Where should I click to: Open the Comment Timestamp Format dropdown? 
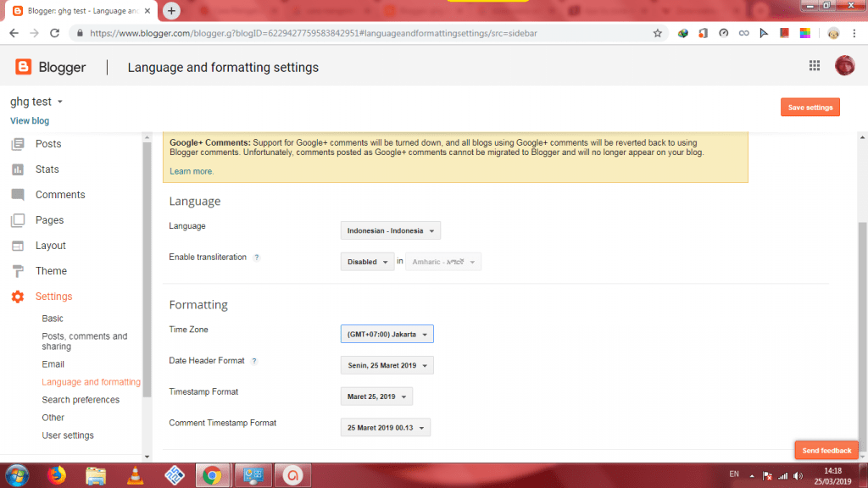tap(386, 428)
